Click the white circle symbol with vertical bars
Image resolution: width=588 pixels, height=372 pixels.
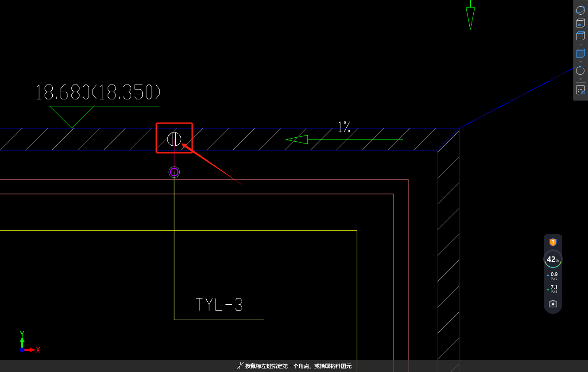pyautogui.click(x=174, y=139)
